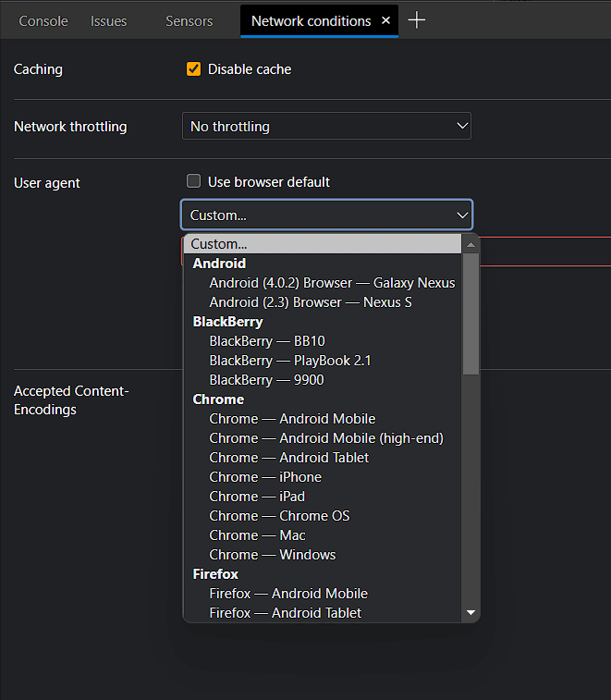Choose Chrome — Chrome OS option

279,516
